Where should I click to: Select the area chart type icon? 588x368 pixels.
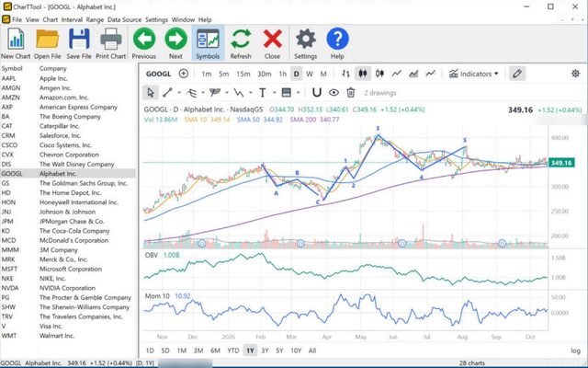click(413, 74)
